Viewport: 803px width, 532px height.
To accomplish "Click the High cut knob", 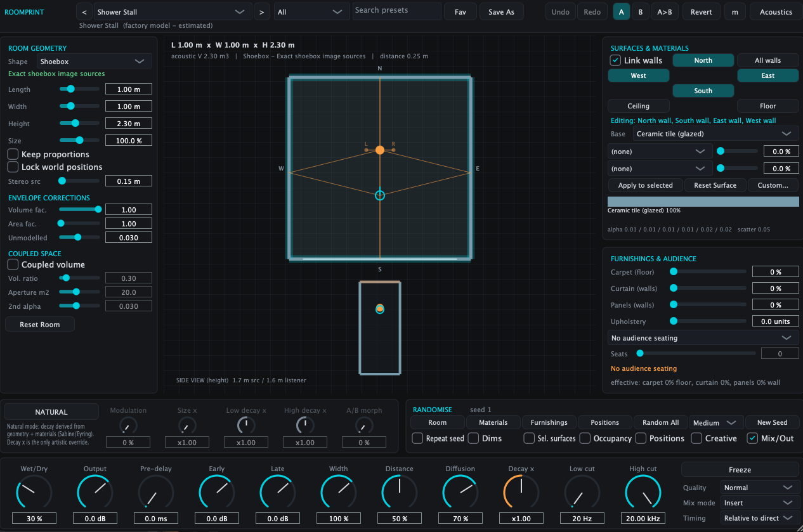I will pos(643,493).
